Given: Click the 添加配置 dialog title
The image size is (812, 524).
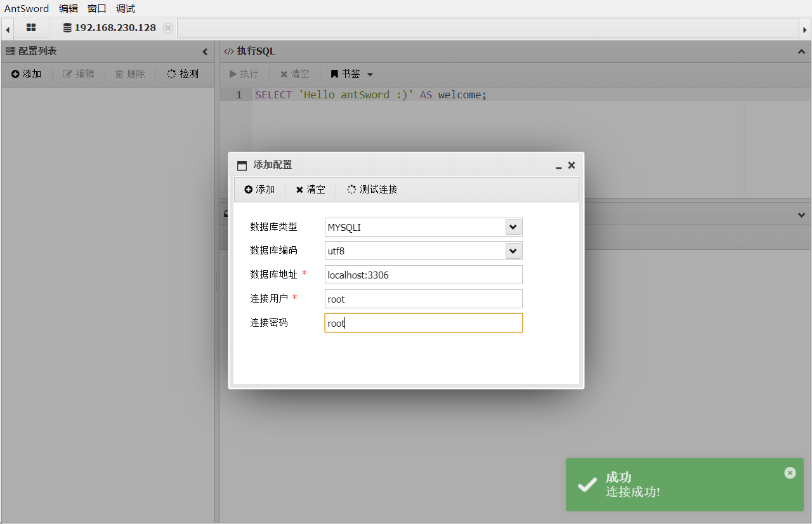Looking at the screenshot, I should click(273, 165).
